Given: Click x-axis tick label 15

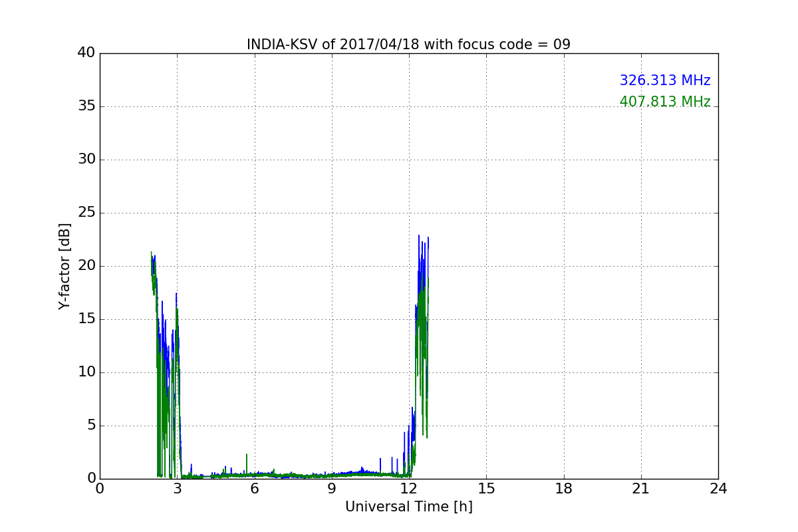Looking at the screenshot, I should (x=486, y=489).
